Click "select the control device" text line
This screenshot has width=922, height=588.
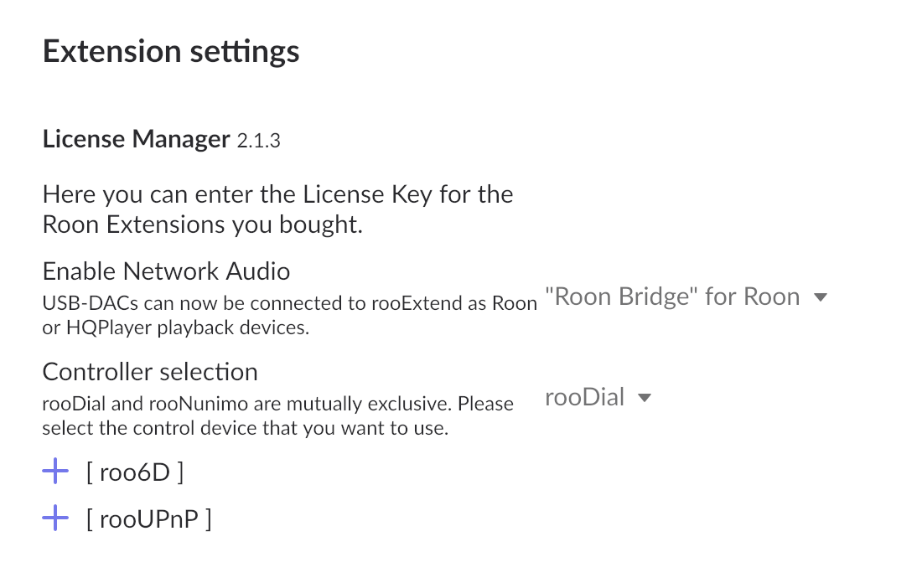tap(246, 428)
